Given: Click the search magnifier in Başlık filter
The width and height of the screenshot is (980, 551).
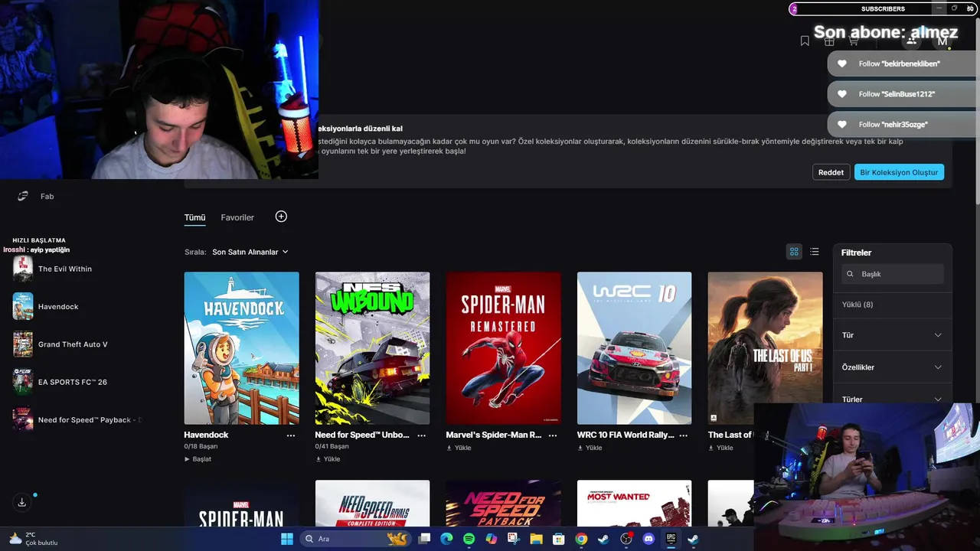Looking at the screenshot, I should (850, 274).
